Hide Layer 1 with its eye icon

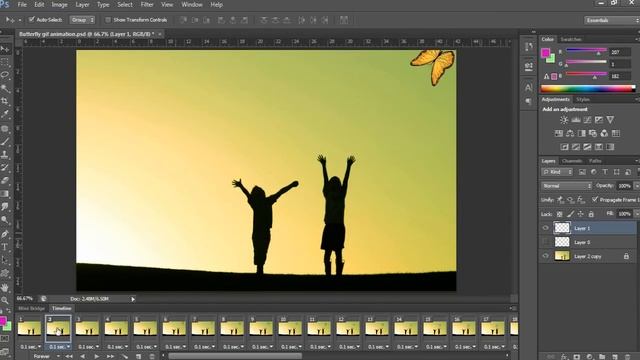point(545,228)
